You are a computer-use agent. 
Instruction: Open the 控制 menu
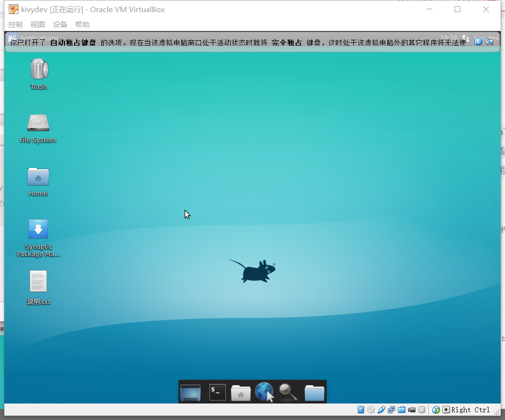pyautogui.click(x=16, y=25)
